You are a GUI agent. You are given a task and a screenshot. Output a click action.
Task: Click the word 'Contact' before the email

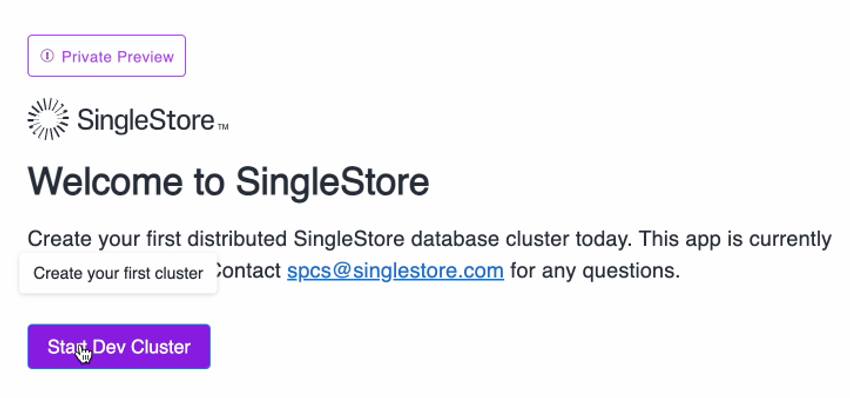click(248, 270)
